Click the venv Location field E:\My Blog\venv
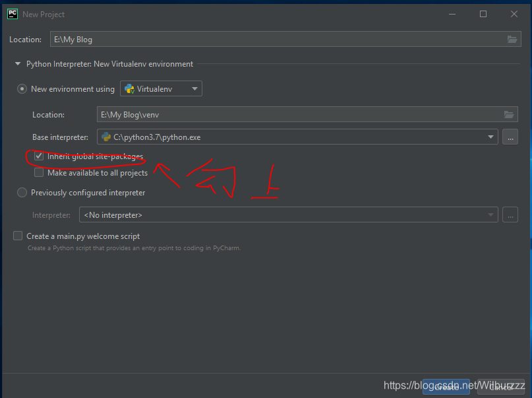Screen dimensions: 532x398 (x=307, y=115)
